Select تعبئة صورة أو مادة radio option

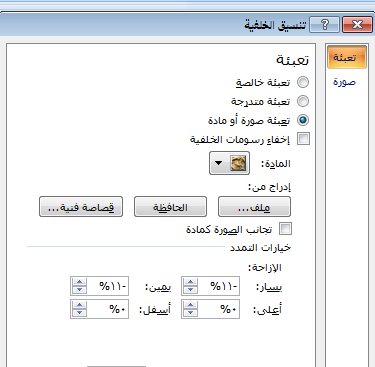(x=303, y=120)
